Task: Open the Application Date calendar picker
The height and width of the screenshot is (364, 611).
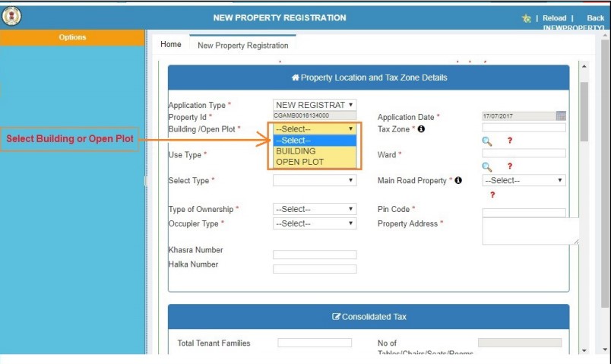Action: [x=561, y=116]
